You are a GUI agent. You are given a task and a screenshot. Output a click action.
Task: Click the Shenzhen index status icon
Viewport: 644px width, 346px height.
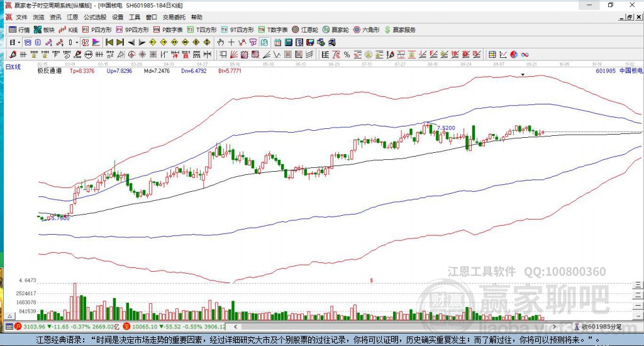(x=126, y=326)
